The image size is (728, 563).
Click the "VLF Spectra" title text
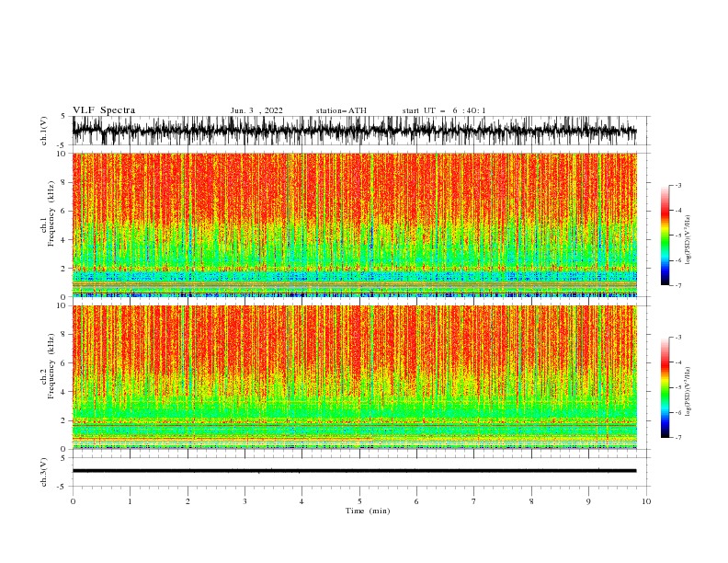(x=104, y=110)
